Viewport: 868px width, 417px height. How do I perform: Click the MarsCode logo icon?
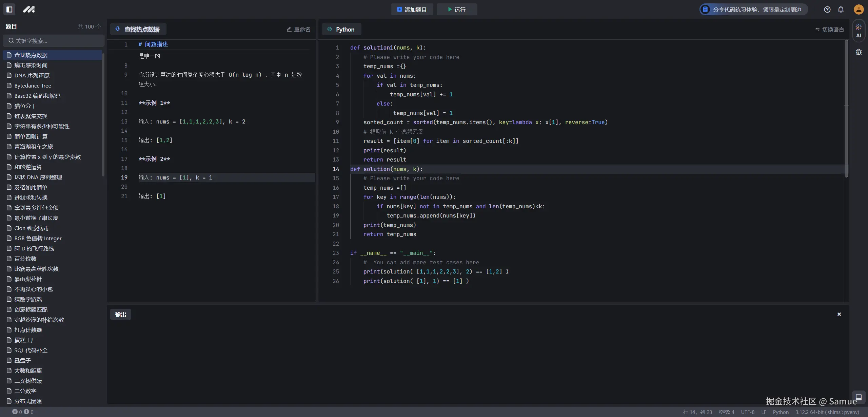pyautogui.click(x=29, y=10)
